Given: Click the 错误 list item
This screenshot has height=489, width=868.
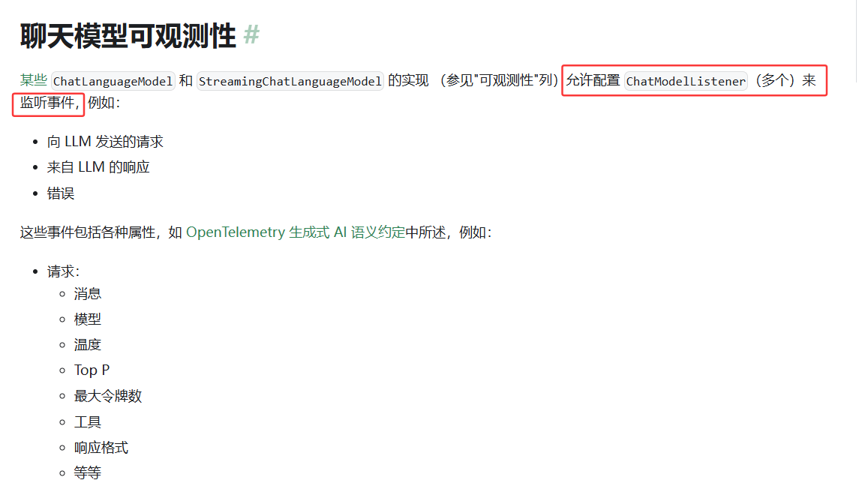Looking at the screenshot, I should click(61, 193).
